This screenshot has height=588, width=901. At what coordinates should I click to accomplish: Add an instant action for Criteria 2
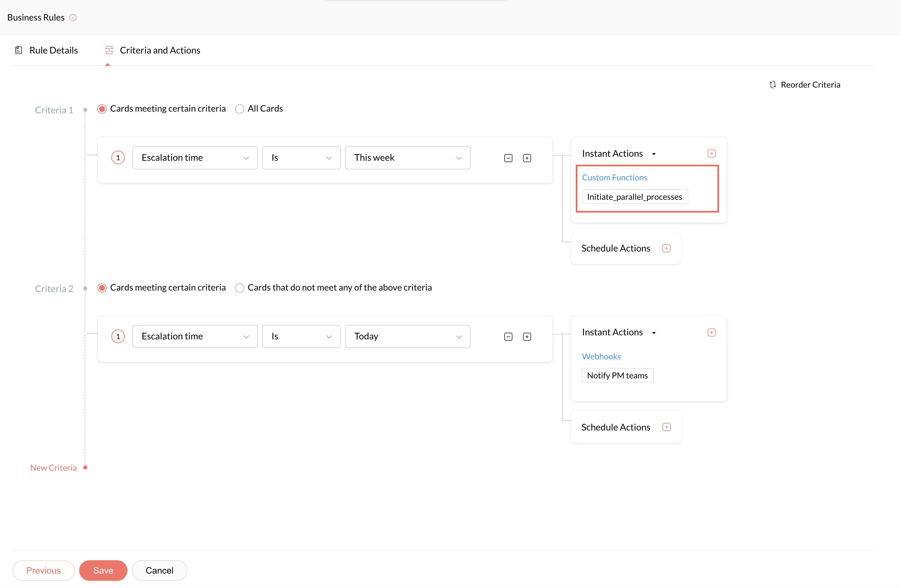pyautogui.click(x=711, y=332)
